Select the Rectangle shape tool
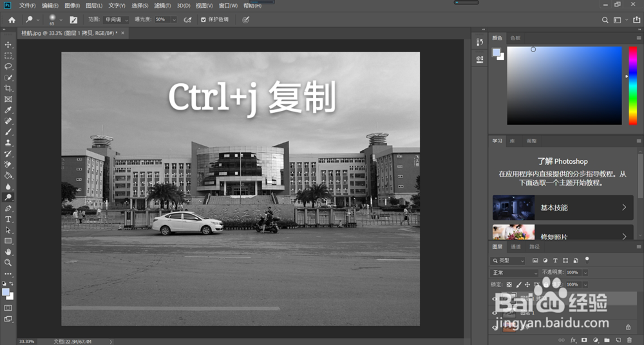This screenshot has width=644, height=345. tap(8, 241)
